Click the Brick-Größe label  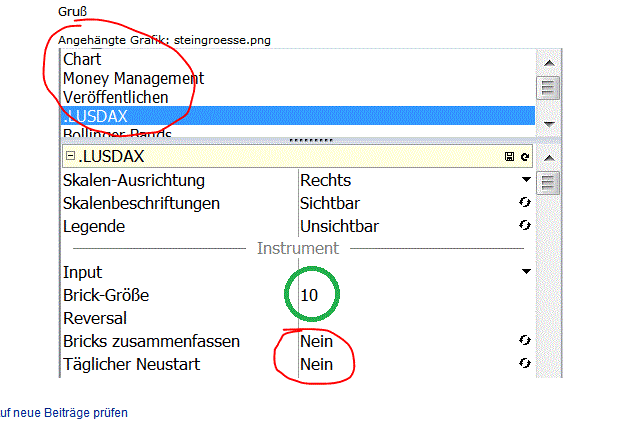click(106, 295)
